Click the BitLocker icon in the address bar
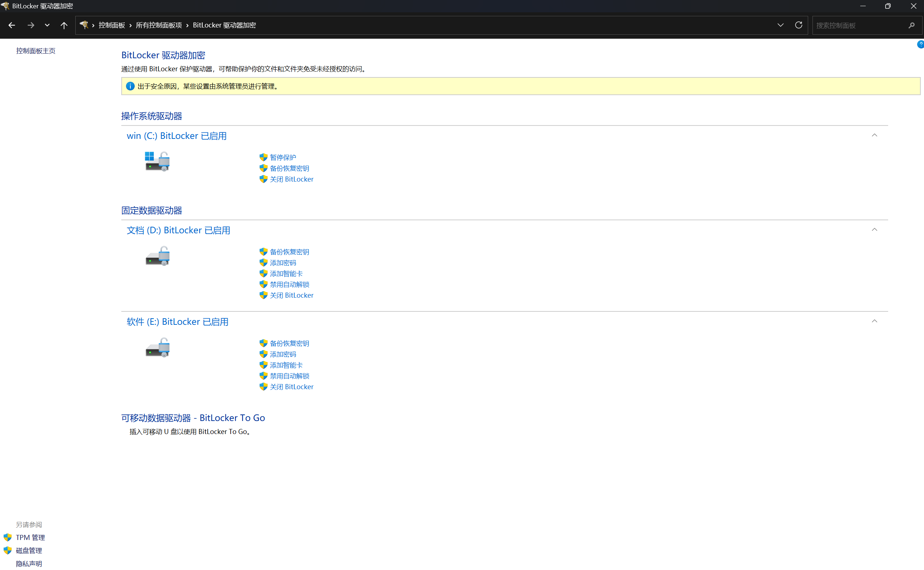This screenshot has height=570, width=924. [84, 25]
